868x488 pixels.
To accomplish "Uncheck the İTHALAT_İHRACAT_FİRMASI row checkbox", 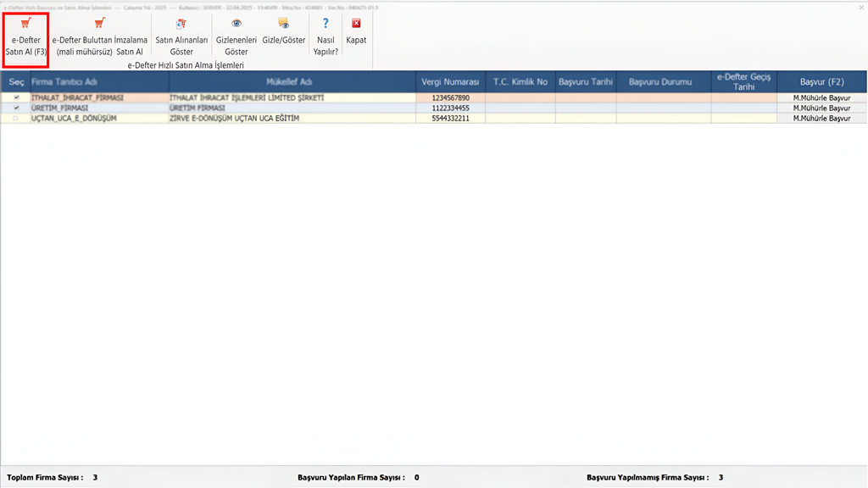I will click(x=16, y=97).
